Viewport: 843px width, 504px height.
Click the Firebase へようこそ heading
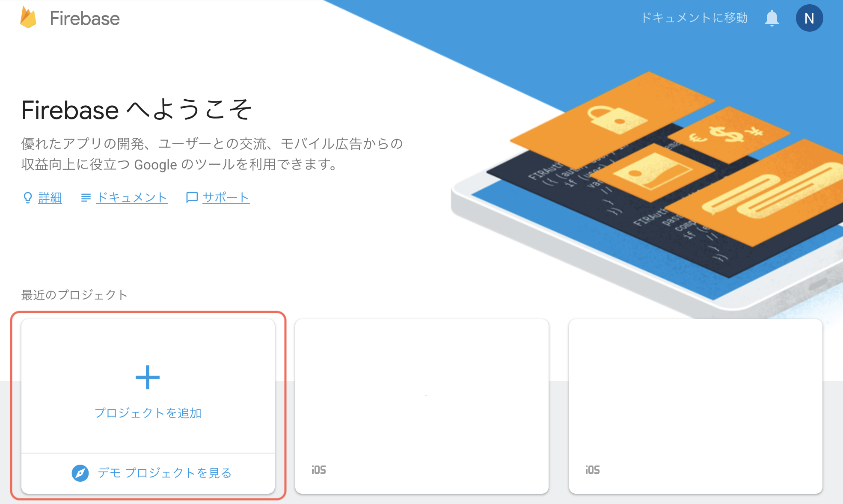[x=137, y=110]
